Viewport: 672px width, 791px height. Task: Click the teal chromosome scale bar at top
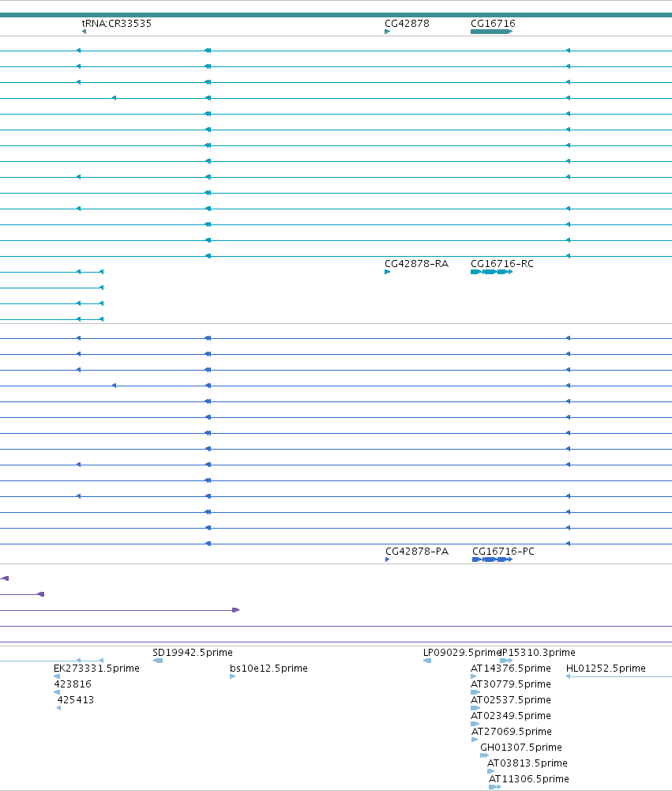pyautogui.click(x=336, y=15)
